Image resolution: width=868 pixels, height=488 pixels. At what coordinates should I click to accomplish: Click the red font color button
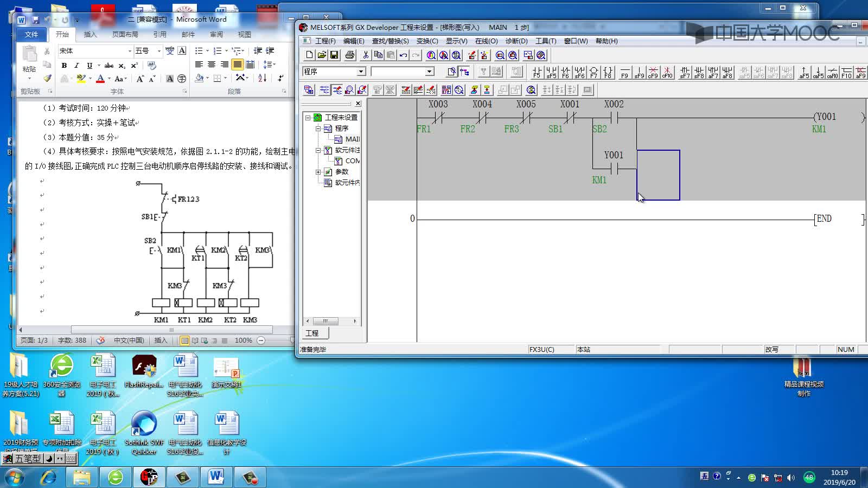[100, 79]
